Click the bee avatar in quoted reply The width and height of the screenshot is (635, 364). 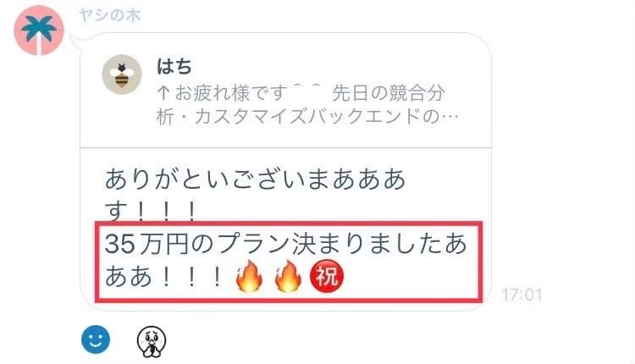coord(121,74)
